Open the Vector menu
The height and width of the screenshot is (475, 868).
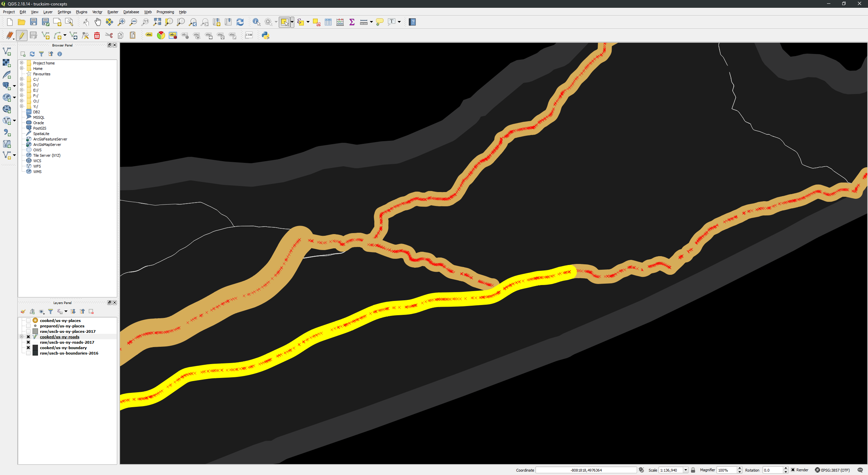click(x=97, y=12)
